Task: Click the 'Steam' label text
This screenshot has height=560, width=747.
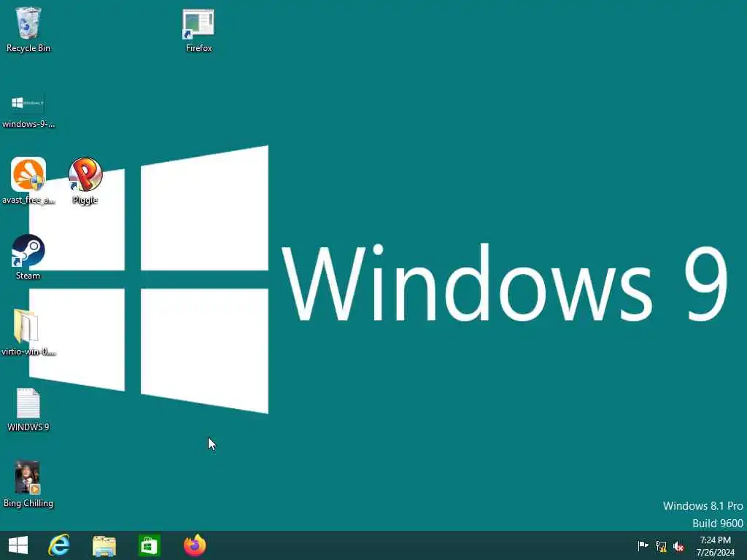Action: (28, 276)
